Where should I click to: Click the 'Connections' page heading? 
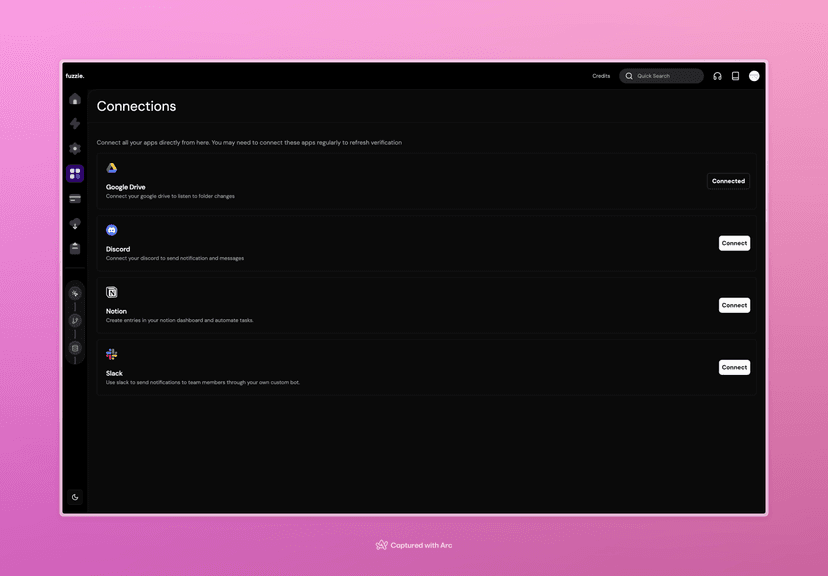click(136, 106)
